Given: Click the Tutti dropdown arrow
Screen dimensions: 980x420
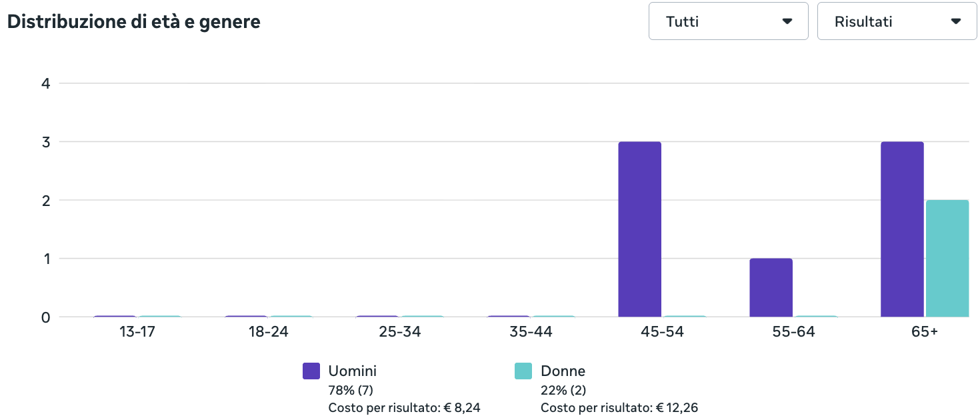Looking at the screenshot, I should 787,21.
